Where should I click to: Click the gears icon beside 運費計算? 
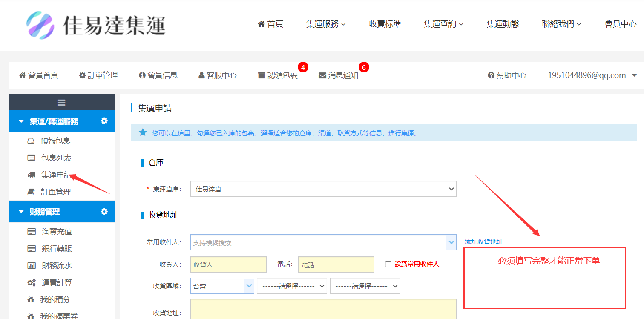click(x=31, y=283)
